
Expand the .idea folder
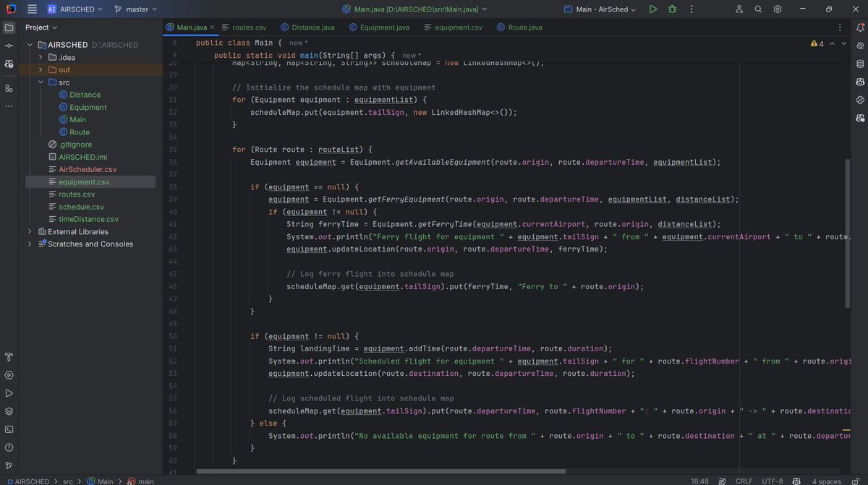click(x=41, y=57)
